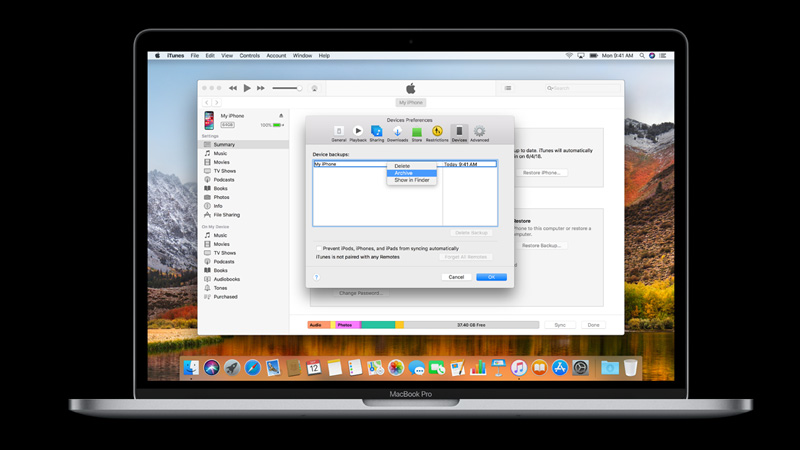Open the Controls menu
The image size is (800, 450).
tap(249, 56)
